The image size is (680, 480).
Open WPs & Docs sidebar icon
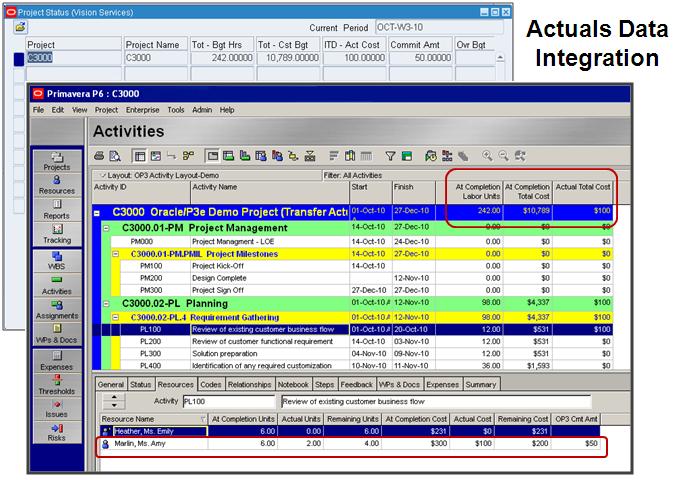pos(57,334)
